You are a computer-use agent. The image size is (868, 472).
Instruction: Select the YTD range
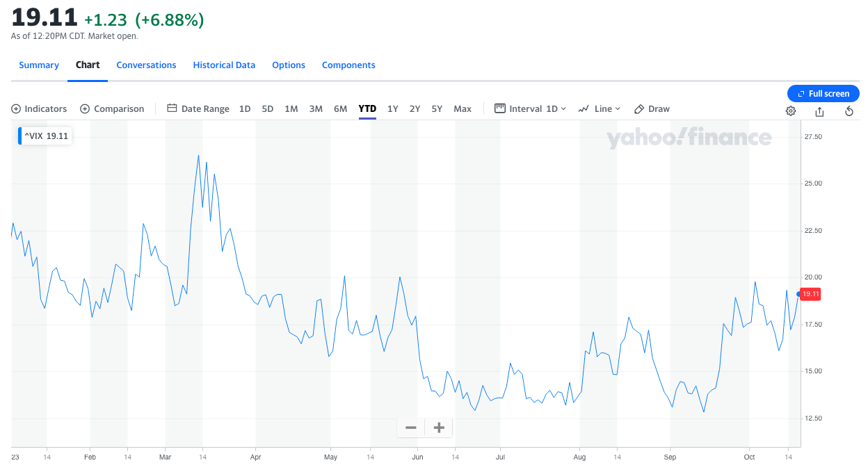367,108
